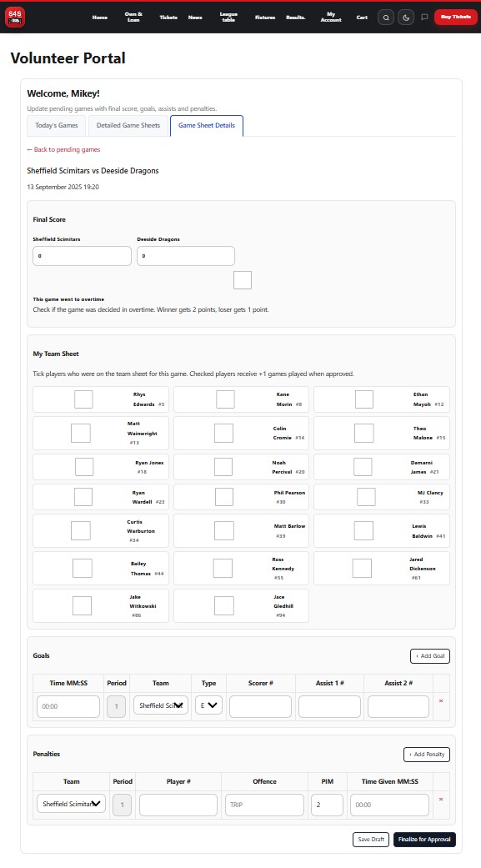Open Results in navigation bar
Screen dimensions: 481x868
[296, 18]
